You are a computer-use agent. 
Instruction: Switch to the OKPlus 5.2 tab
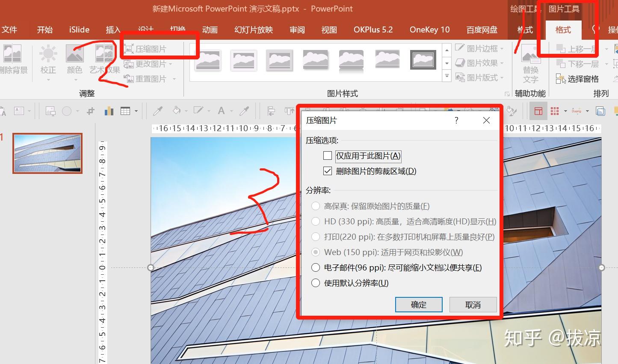373,29
